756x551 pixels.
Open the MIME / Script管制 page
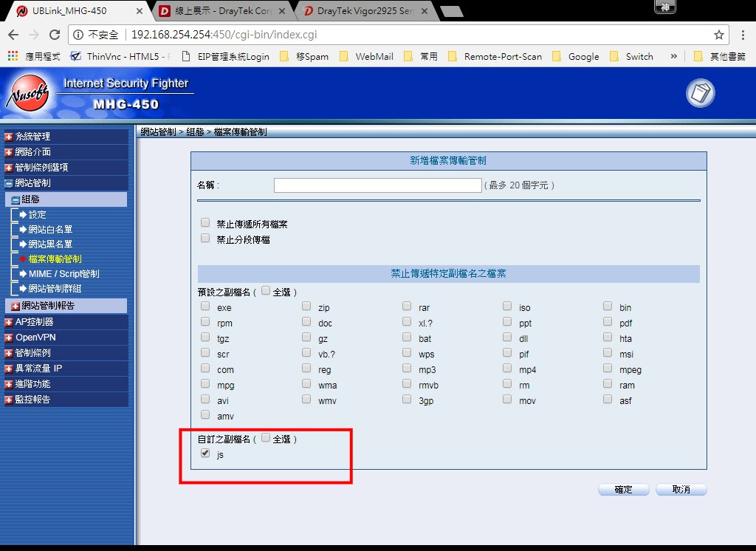[63, 273]
